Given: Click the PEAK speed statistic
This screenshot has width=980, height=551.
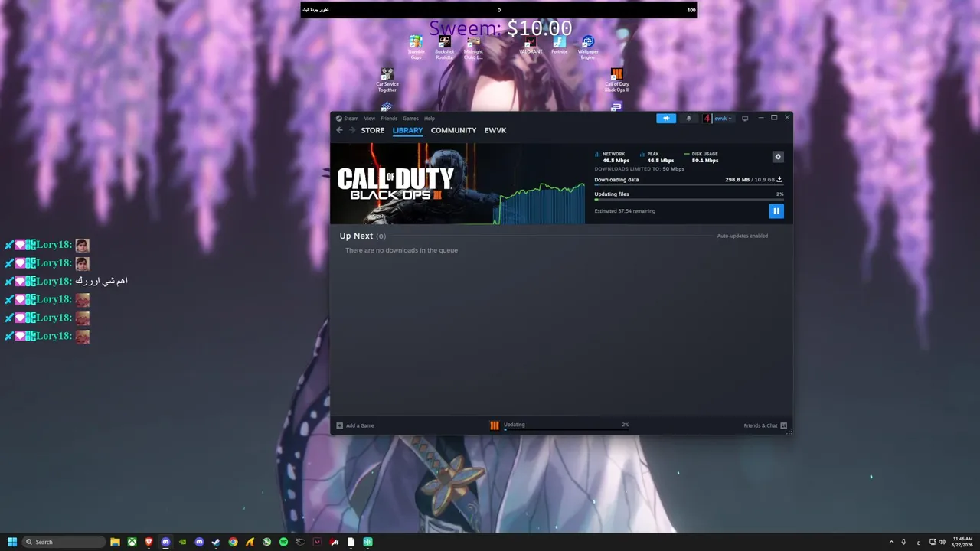Looking at the screenshot, I should click(x=657, y=157).
